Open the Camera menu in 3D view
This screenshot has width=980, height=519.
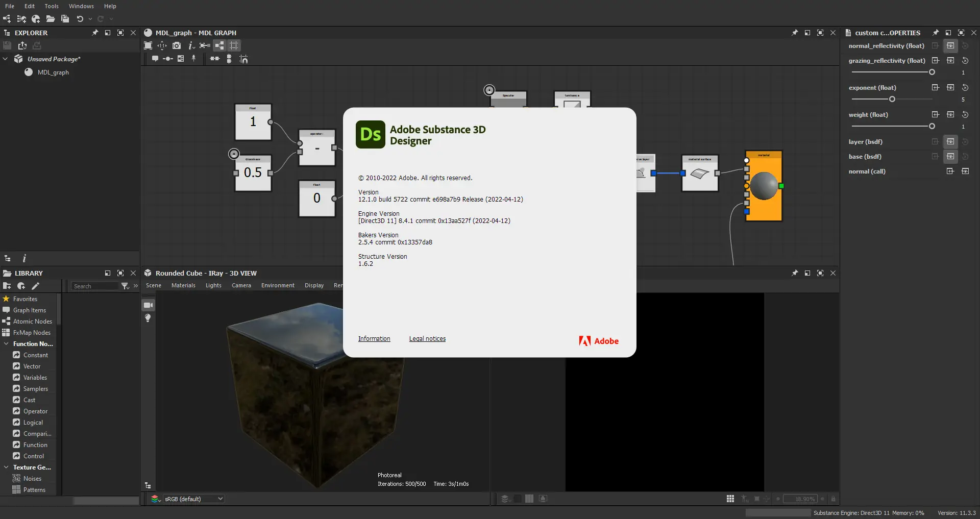241,285
